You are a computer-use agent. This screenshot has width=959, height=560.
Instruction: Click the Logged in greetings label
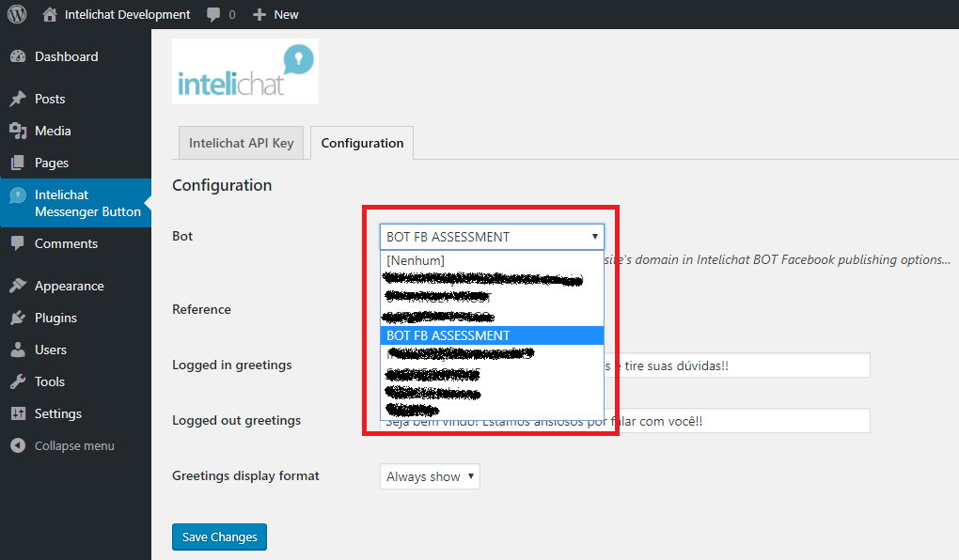click(232, 365)
